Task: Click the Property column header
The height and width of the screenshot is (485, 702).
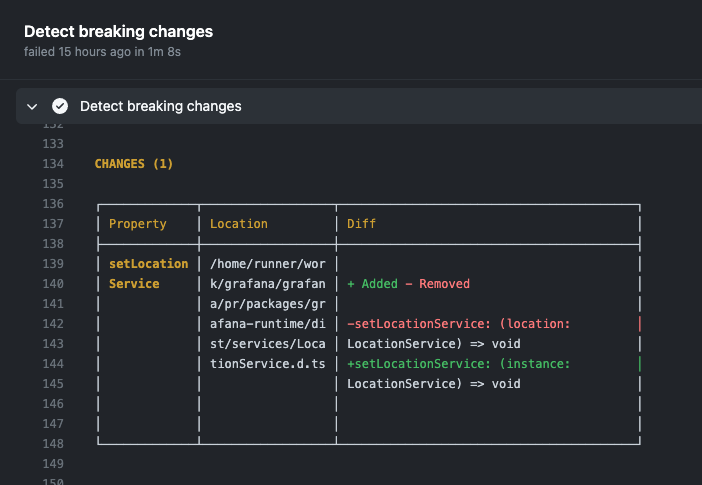Action: tap(138, 224)
